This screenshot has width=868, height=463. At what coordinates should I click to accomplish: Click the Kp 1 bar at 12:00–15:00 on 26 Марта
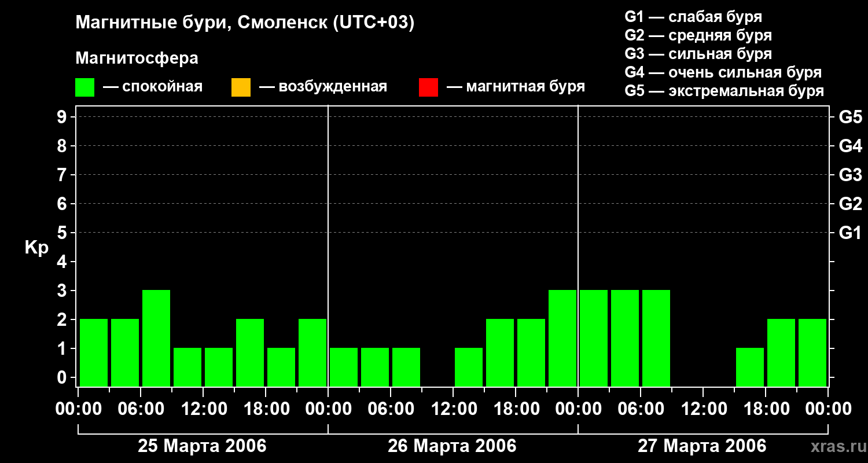[469, 367]
